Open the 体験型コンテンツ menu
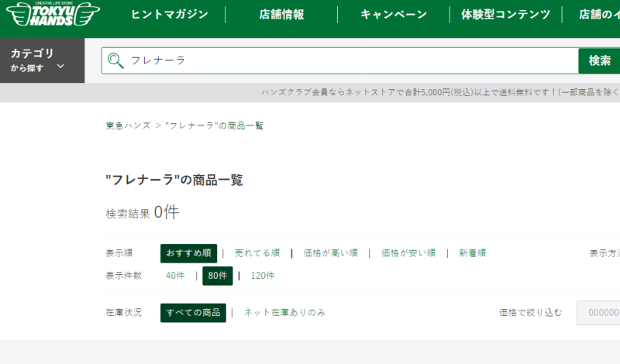This screenshot has width=620, height=364. [506, 15]
